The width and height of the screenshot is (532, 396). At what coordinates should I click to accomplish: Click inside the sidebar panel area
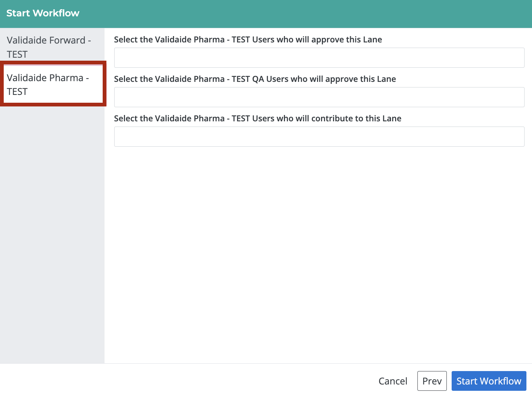[52, 223]
